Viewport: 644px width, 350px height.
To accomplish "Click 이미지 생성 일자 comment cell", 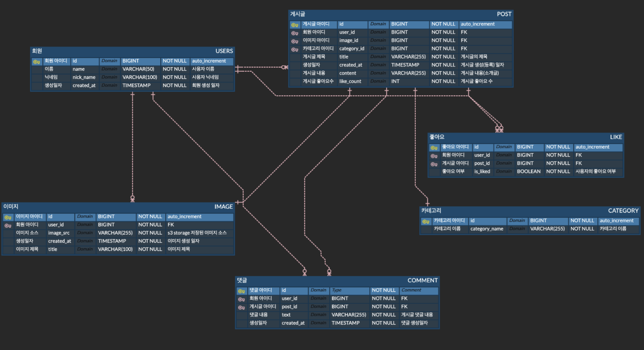I will 183,241.
